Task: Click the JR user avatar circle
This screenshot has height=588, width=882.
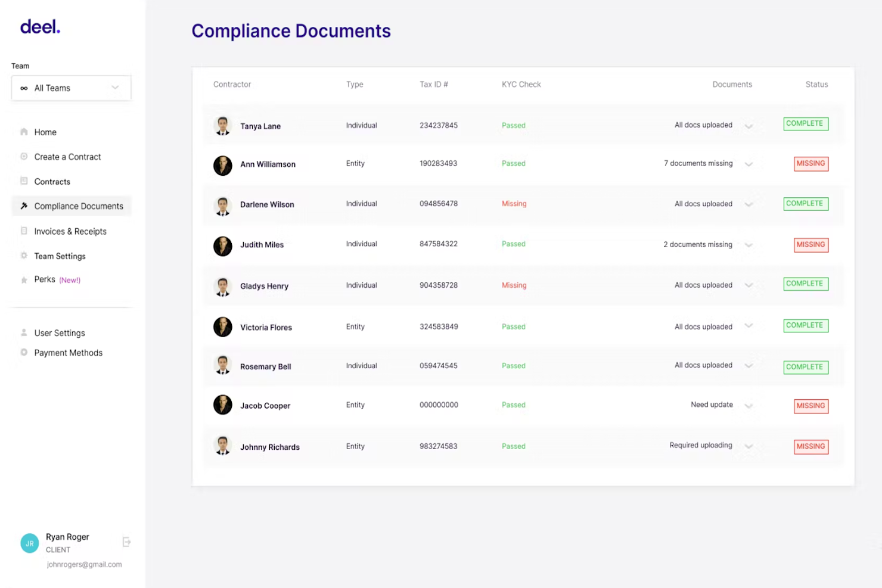Action: [30, 543]
